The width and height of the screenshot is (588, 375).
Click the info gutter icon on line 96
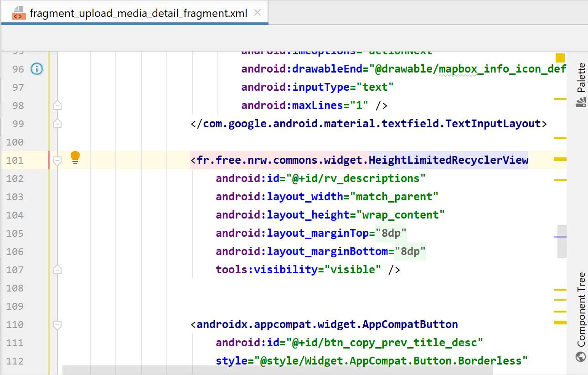pos(36,69)
